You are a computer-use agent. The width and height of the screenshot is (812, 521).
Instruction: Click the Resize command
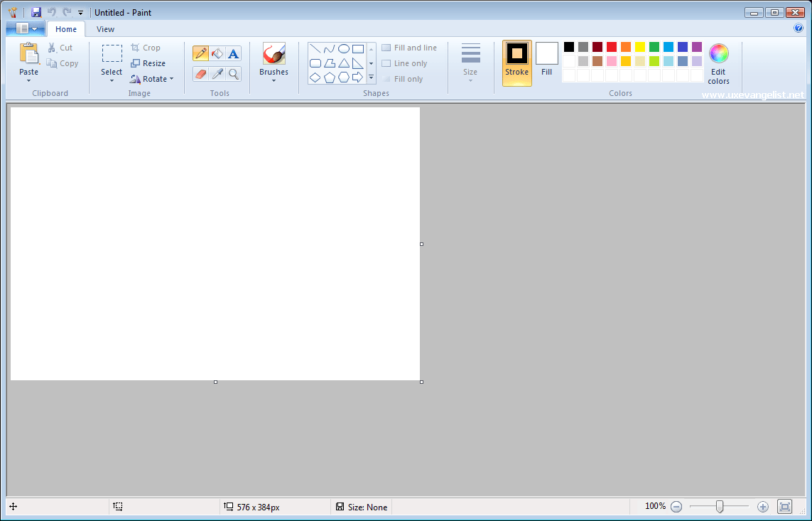click(150, 63)
